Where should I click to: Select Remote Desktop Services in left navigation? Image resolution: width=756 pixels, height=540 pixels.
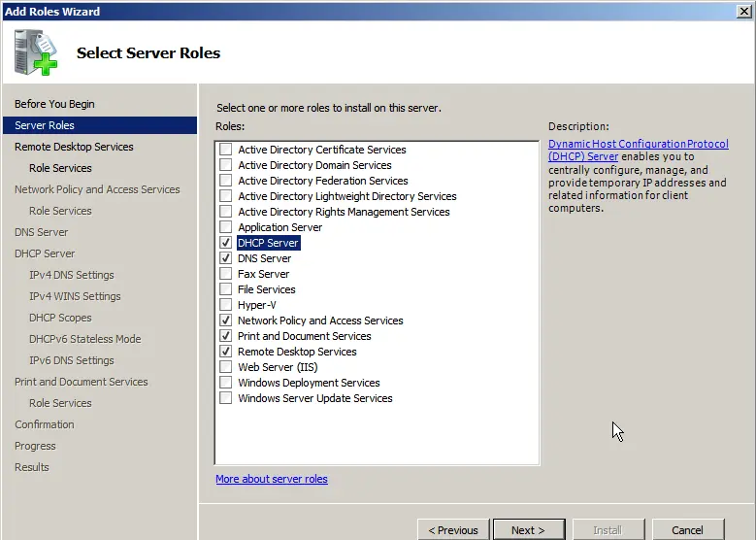pyautogui.click(x=74, y=147)
